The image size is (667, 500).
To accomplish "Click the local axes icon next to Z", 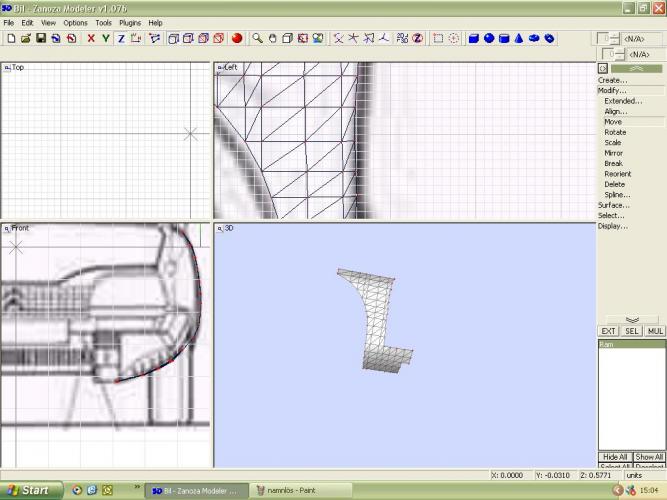I will coord(136,39).
